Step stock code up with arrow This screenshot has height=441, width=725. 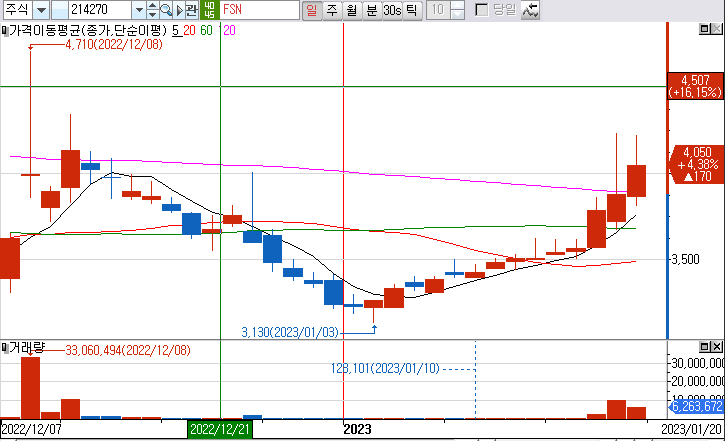point(152,6)
